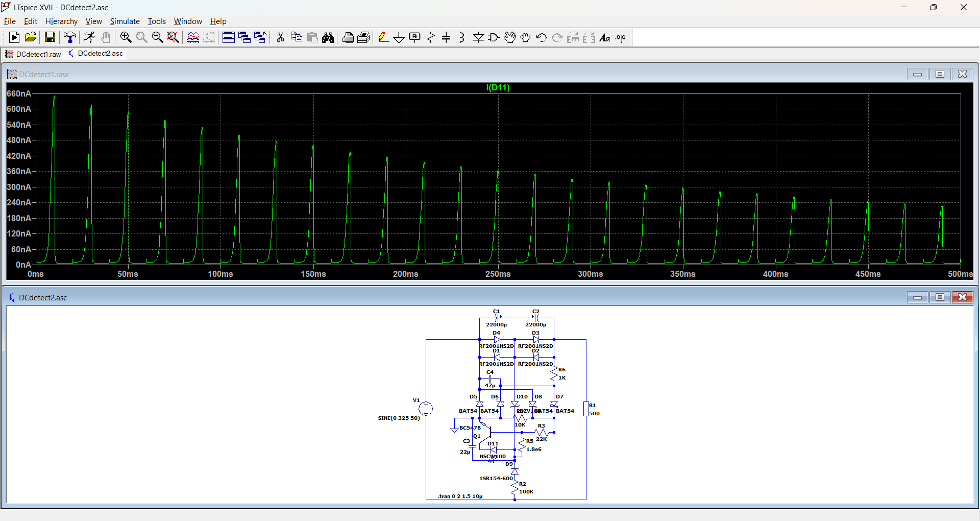Click the 250ms time axis label
The height and width of the screenshot is (521, 980).
tap(498, 274)
